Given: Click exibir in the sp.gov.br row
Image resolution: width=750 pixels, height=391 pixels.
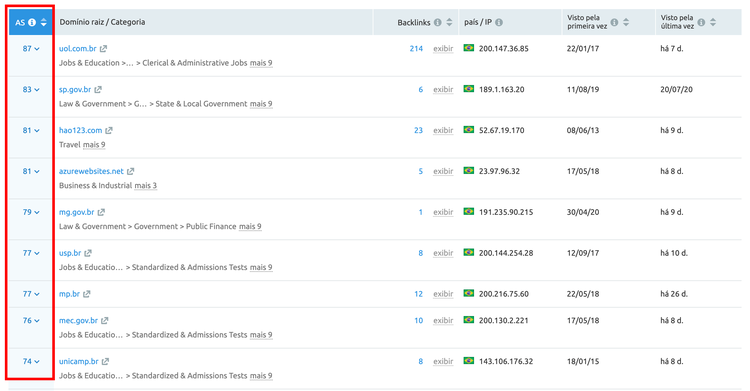Looking at the screenshot, I should coord(443,89).
